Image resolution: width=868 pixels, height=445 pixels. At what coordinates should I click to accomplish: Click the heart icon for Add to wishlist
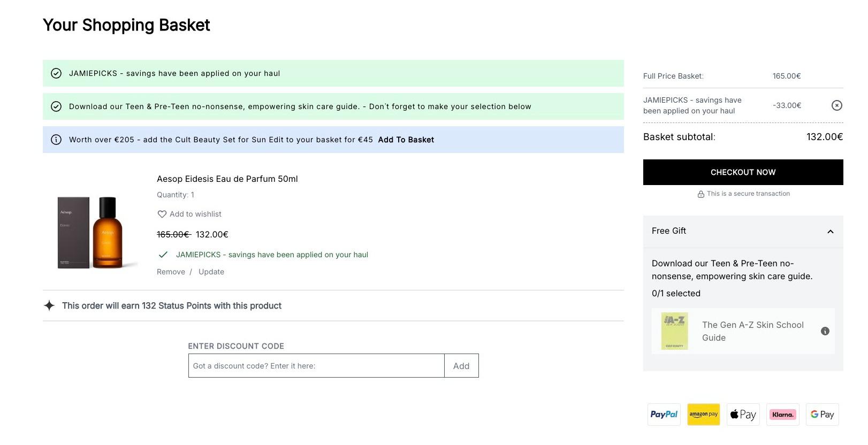click(x=162, y=214)
